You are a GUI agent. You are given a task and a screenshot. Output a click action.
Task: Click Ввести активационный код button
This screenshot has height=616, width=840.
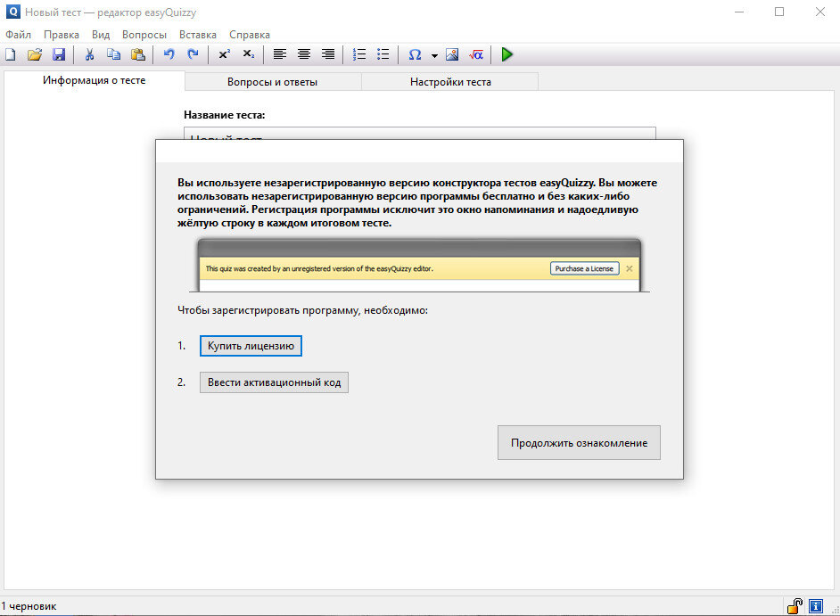click(274, 382)
